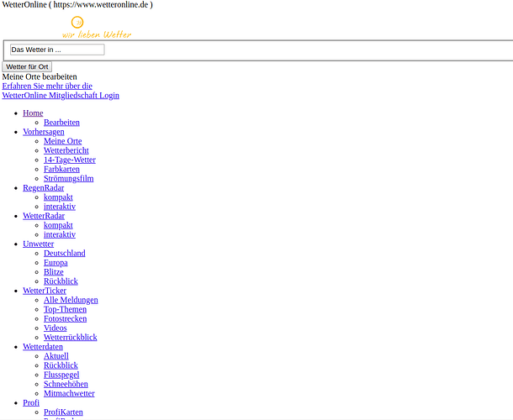Screen dimensions: 513x420
Task: Select Bearbeiten under Home
Action: click(61, 123)
